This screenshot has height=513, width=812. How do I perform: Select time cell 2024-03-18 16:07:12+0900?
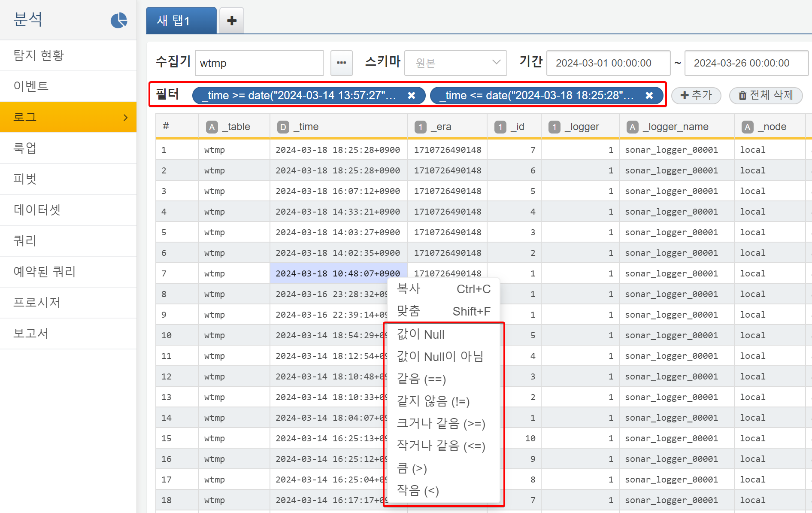pos(338,191)
